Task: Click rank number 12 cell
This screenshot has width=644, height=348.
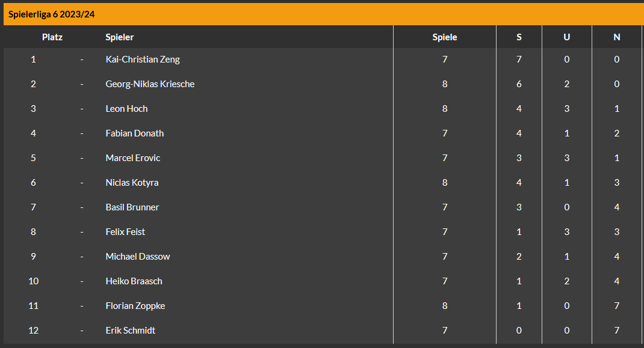Action: click(33, 331)
